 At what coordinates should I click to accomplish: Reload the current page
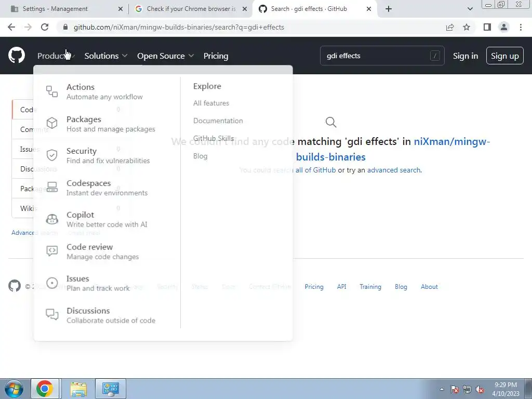[45, 27]
